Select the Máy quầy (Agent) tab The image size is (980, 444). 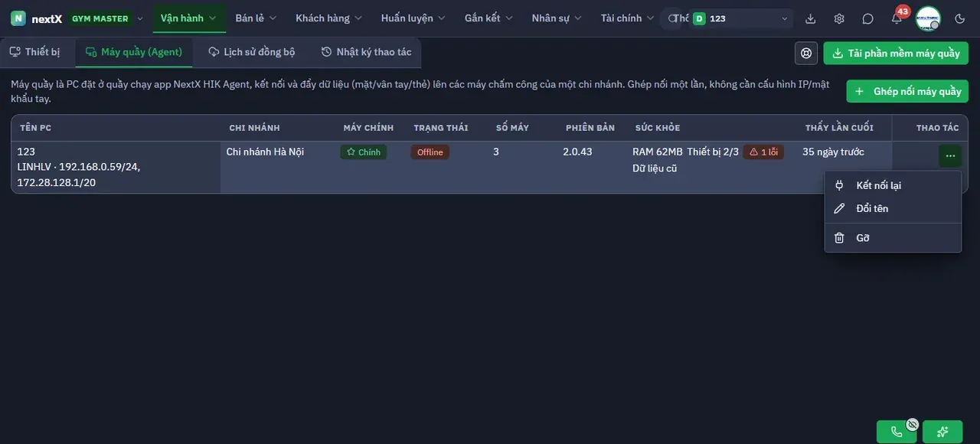click(135, 52)
